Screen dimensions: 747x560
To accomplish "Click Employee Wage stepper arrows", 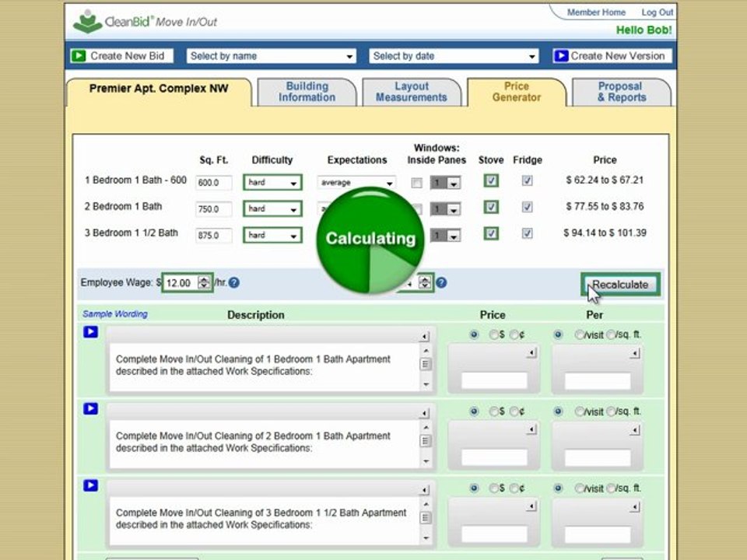I will click(204, 282).
